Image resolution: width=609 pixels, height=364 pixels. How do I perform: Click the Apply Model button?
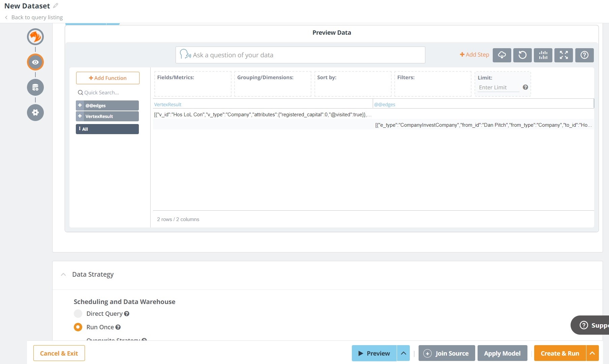(x=502, y=353)
